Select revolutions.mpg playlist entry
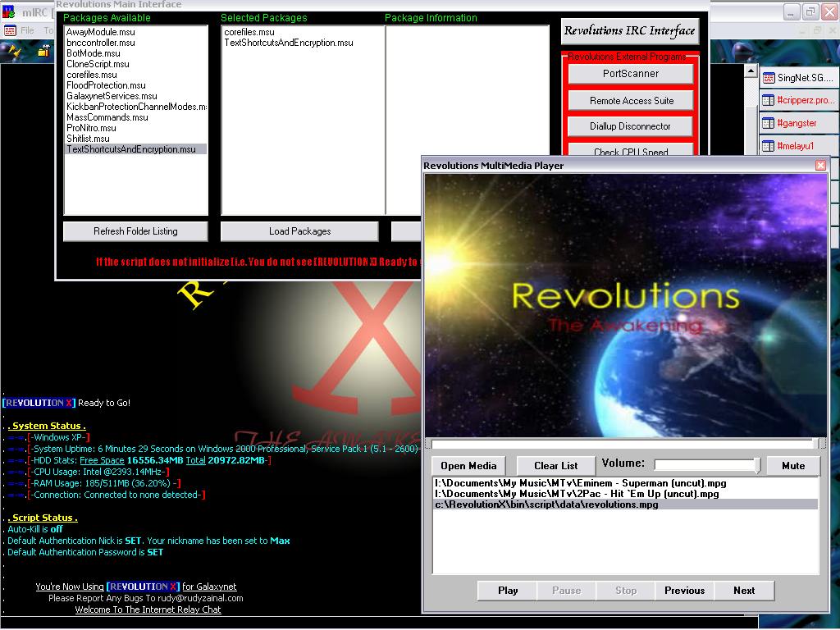Screen dimensions: 840x630 pos(626,504)
